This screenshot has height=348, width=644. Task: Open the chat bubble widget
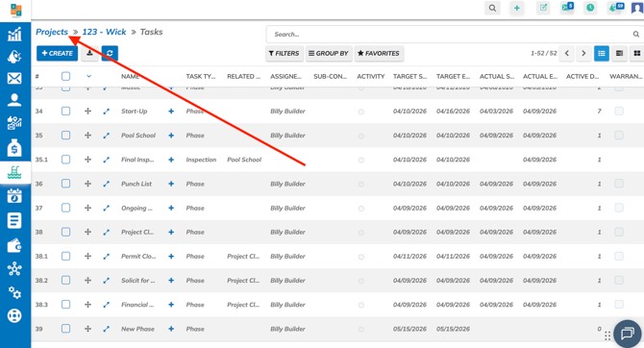[628, 334]
